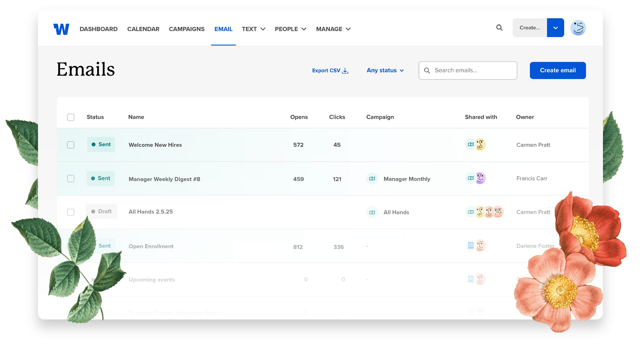This screenshot has height=344, width=644.
Task: Click the Shared with column header
Action: tap(481, 117)
